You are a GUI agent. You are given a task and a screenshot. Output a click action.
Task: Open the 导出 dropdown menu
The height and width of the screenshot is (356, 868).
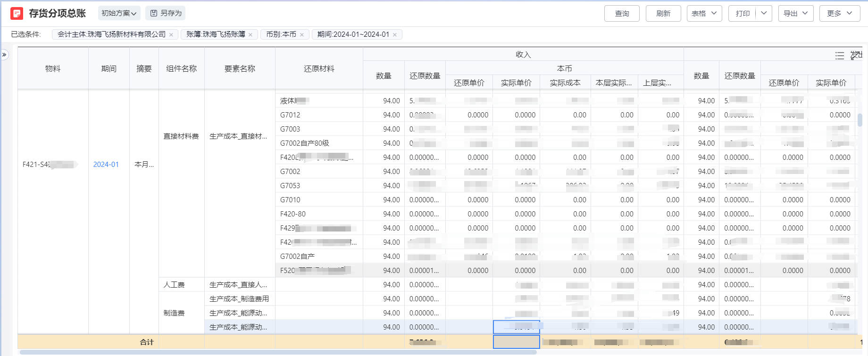pos(796,14)
